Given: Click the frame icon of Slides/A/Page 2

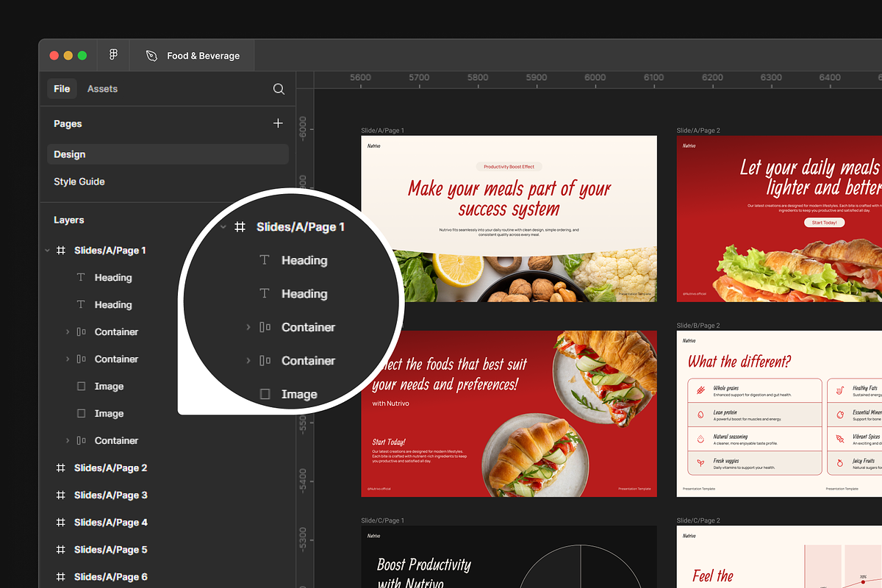Looking at the screenshot, I should 61,468.
